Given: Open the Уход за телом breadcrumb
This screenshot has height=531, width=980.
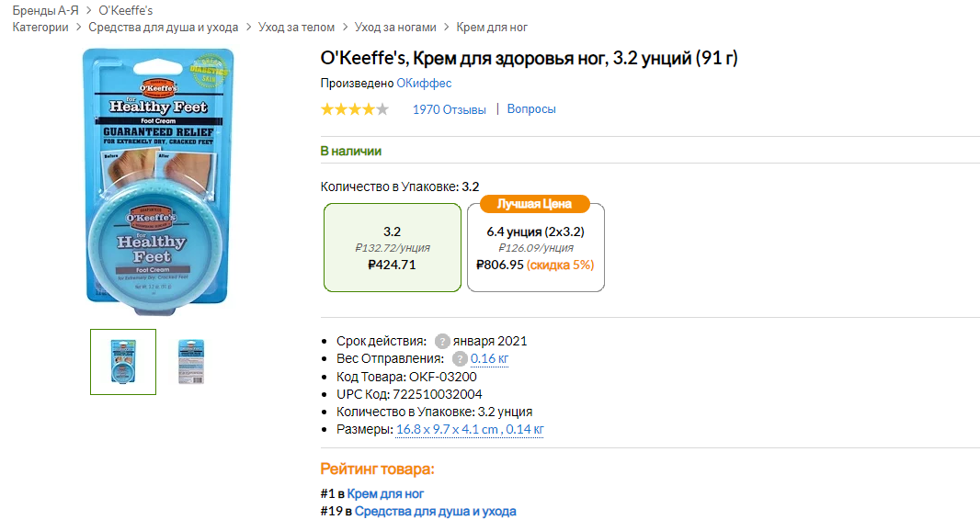Looking at the screenshot, I should (297, 28).
